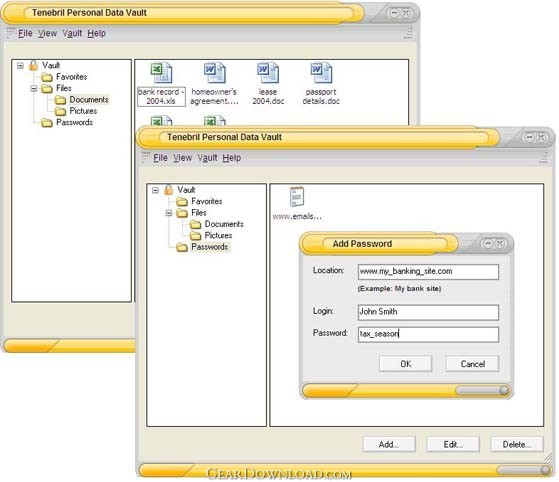Click Vault lock icon in front window

point(168,190)
